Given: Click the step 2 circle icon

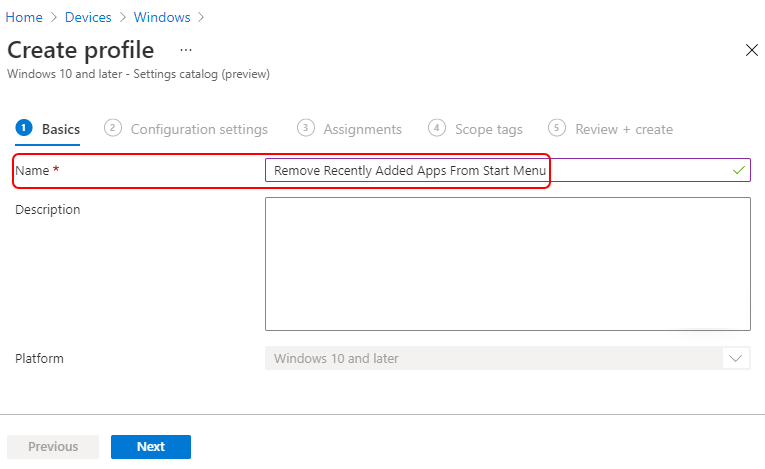Looking at the screenshot, I should point(113,128).
